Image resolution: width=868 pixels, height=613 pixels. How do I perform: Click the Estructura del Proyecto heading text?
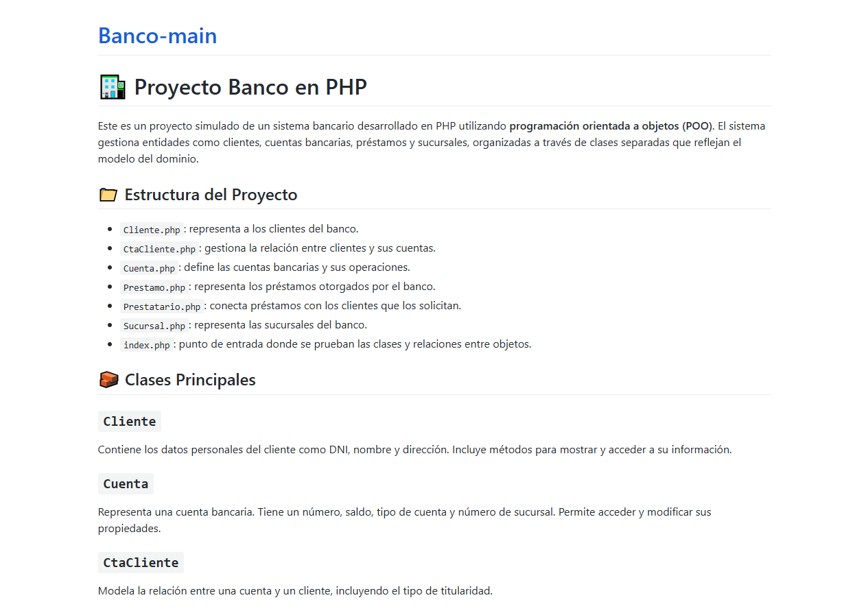[211, 195]
